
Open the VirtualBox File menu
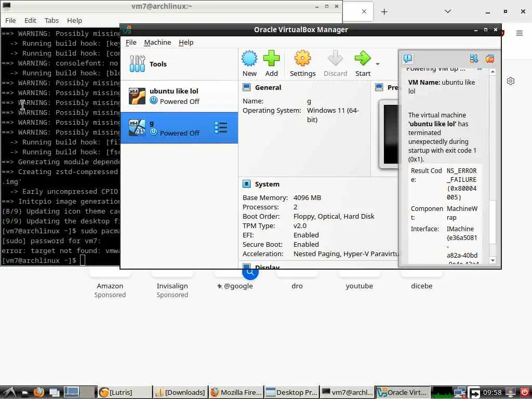click(x=131, y=43)
